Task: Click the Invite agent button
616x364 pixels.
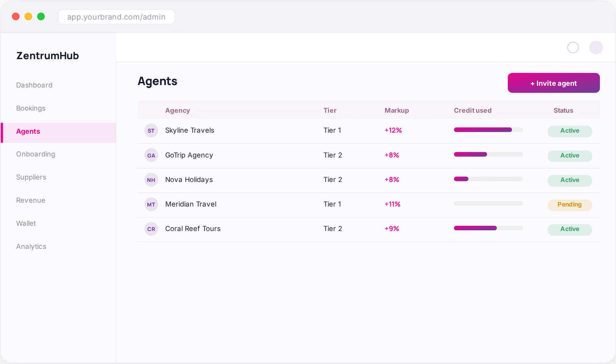Action: click(554, 83)
